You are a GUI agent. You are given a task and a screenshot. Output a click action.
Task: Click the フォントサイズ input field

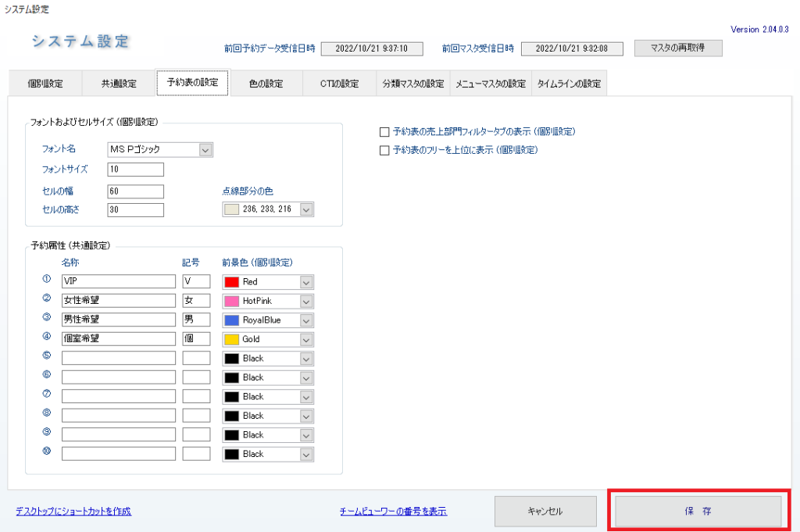tap(135, 170)
